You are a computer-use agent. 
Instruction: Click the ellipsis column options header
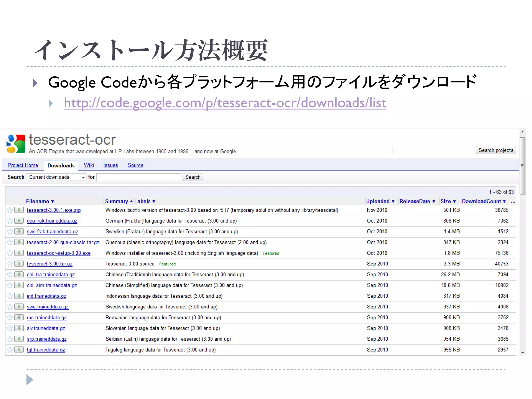[x=513, y=201]
